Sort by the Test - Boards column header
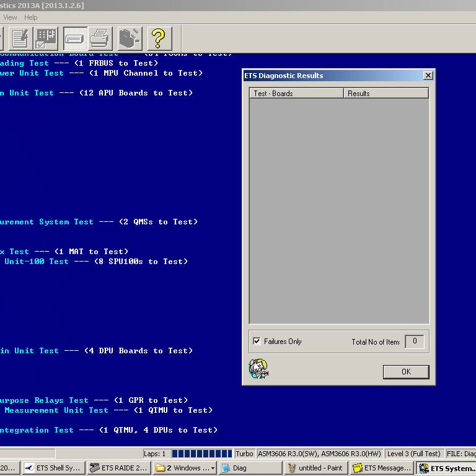Screen dimensions: 476x476 (x=296, y=93)
